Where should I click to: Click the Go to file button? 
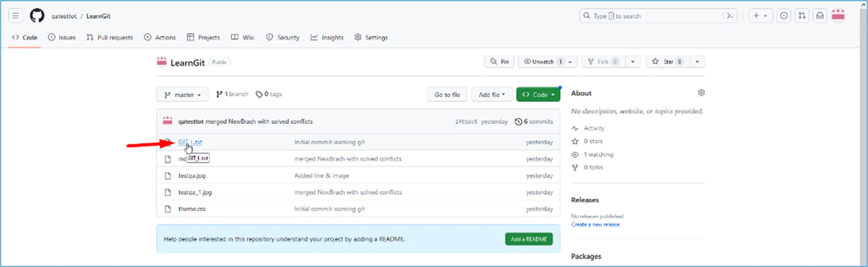(x=447, y=95)
